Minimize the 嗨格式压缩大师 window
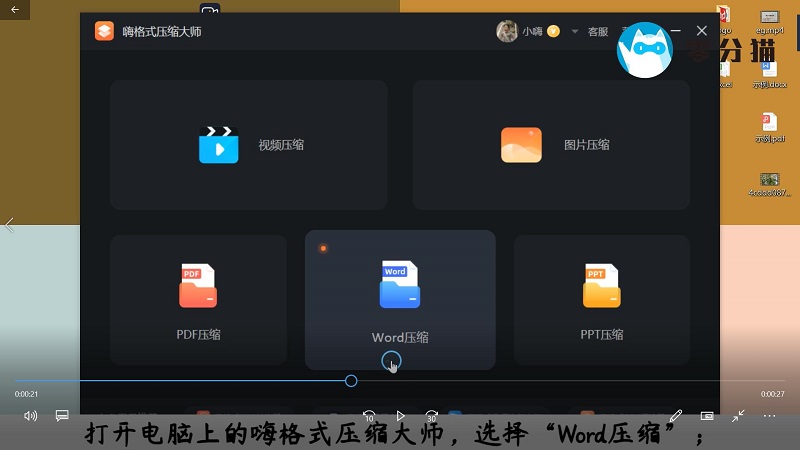 (x=676, y=31)
